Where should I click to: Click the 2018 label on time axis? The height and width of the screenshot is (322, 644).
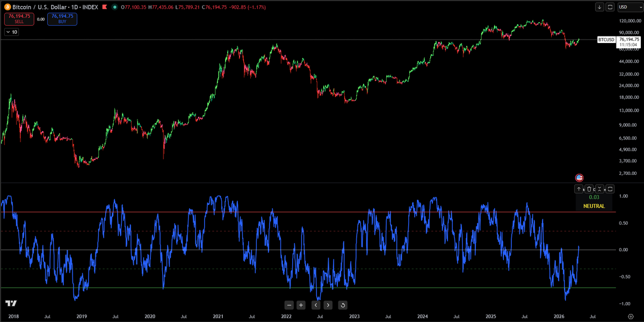click(x=13, y=316)
